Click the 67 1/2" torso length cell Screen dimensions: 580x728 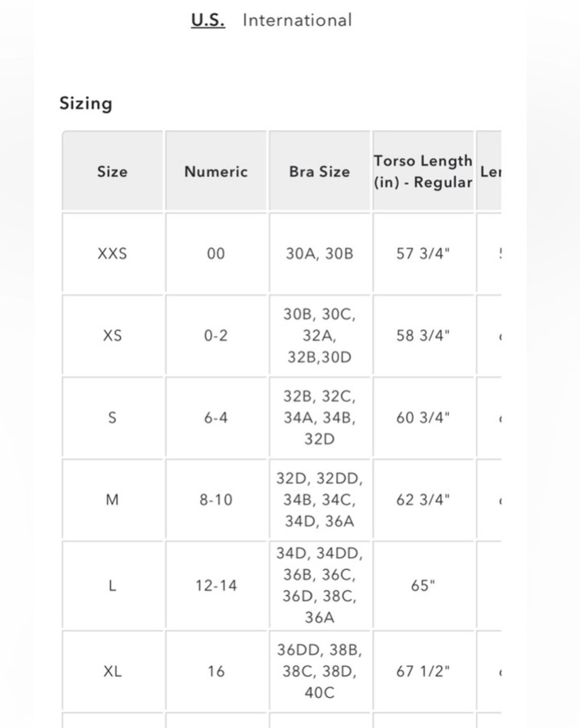(423, 671)
